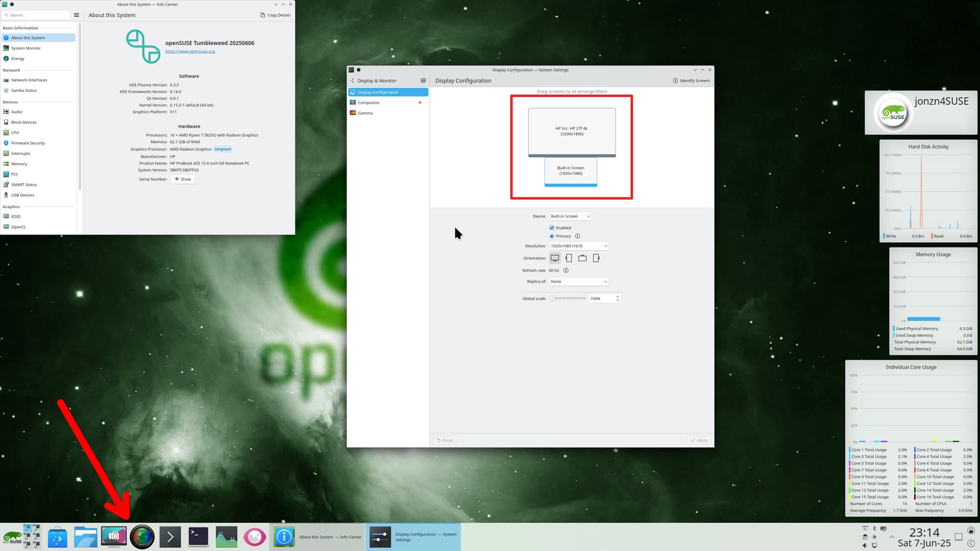Click Apply in Display Configuration

699,440
